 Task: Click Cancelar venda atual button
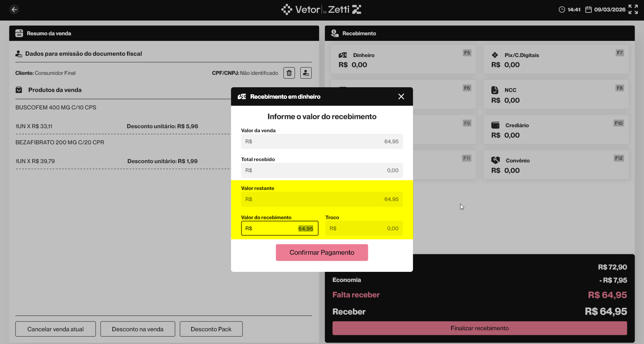pyautogui.click(x=56, y=329)
